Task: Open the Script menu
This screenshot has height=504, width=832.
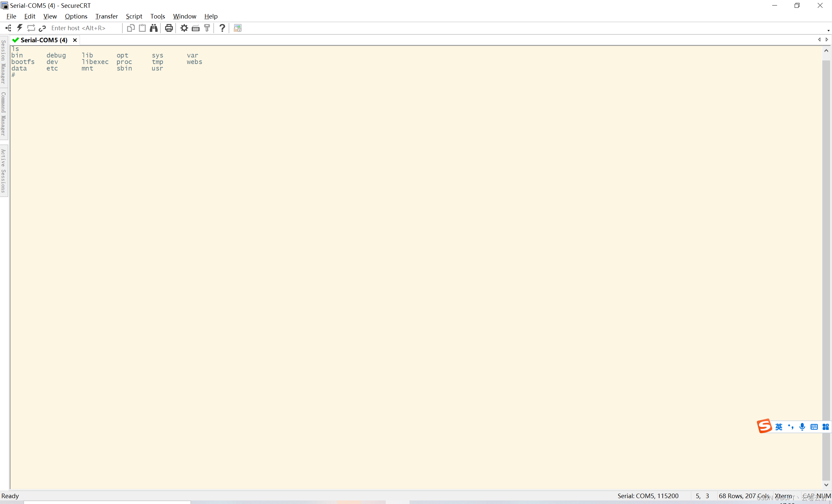Action: [134, 16]
